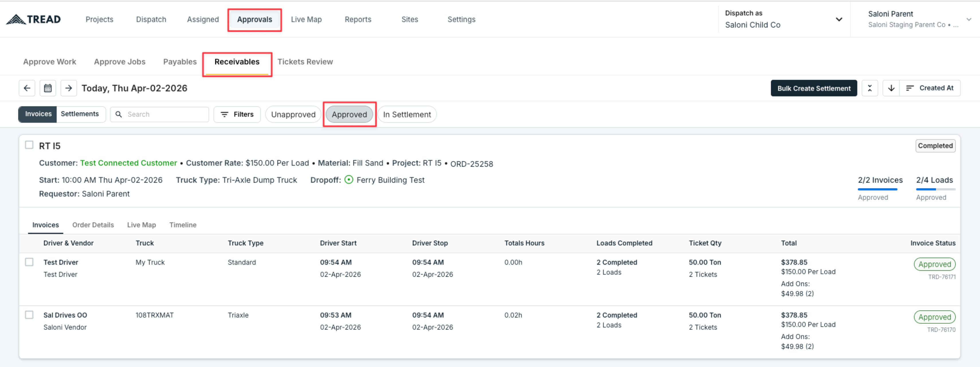Click the 0.02h total hours value

click(513, 315)
